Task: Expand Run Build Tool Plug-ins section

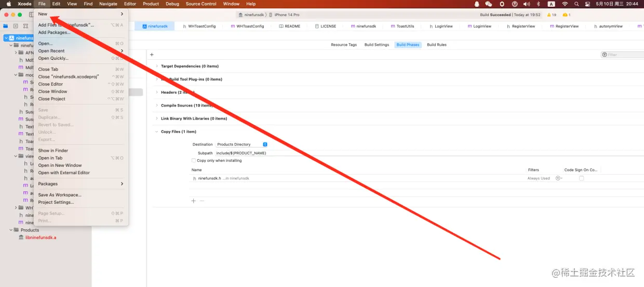Action: pos(156,79)
